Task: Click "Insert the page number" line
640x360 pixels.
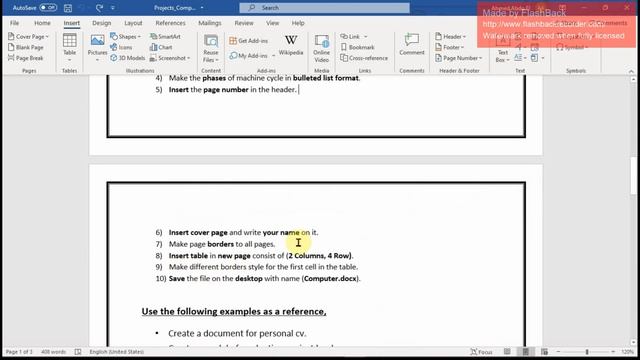Action: click(x=233, y=89)
